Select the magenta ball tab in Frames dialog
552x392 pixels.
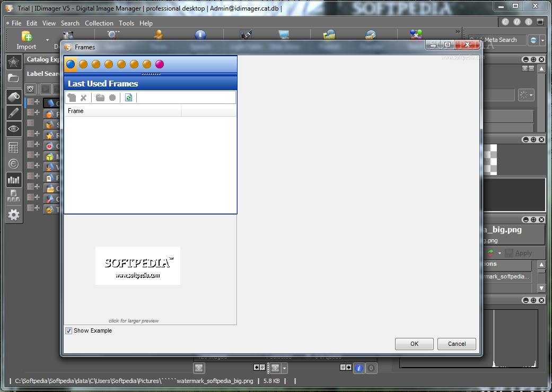pos(160,64)
